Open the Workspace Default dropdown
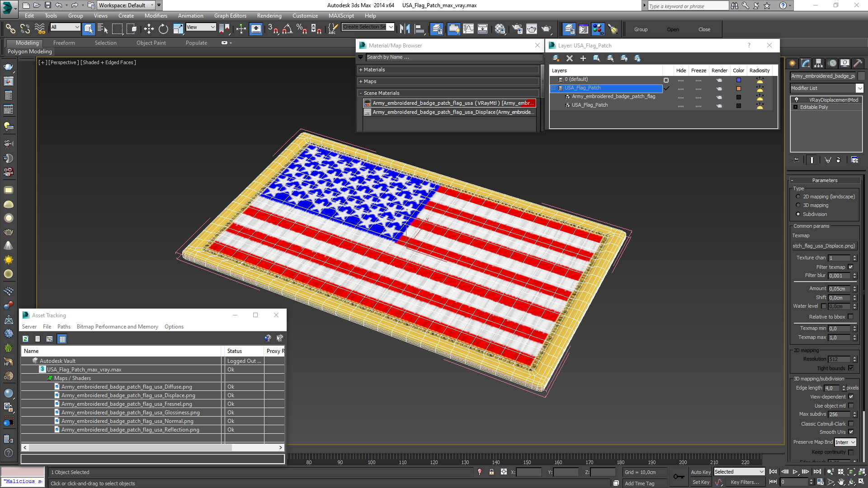Viewport: 868px width, 488px height. click(x=127, y=5)
